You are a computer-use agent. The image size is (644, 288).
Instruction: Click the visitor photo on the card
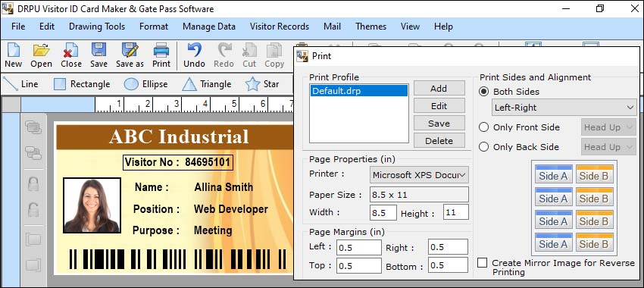pyautogui.click(x=92, y=205)
